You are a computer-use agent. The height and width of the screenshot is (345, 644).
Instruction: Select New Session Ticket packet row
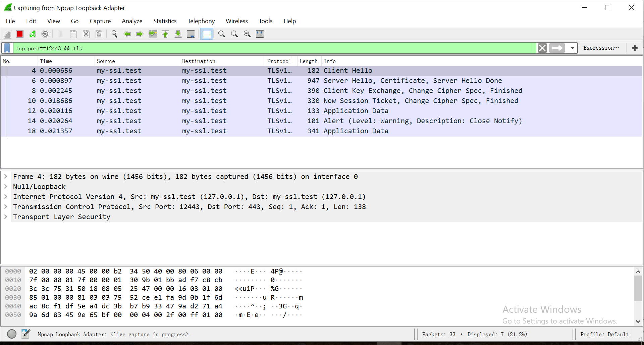[322, 101]
